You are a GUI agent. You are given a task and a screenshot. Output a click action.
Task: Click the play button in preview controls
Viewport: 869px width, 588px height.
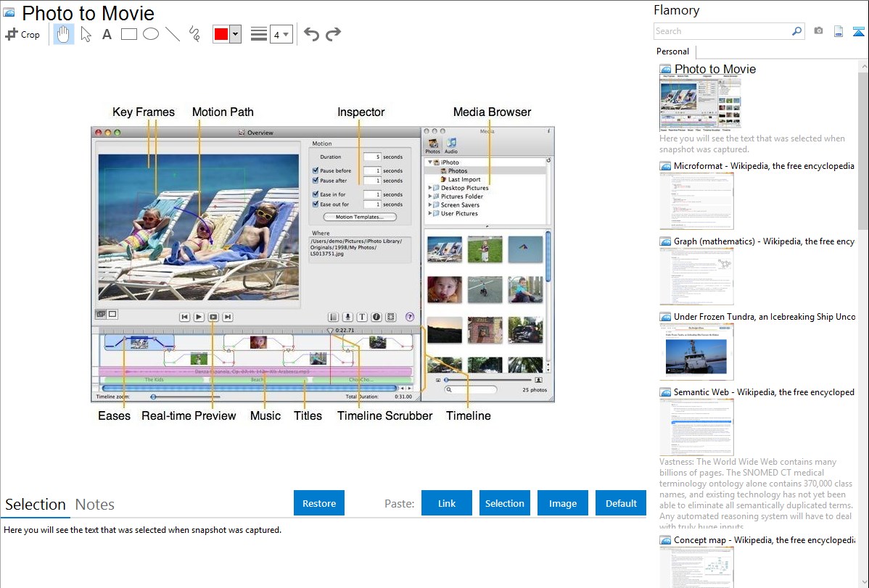[199, 317]
